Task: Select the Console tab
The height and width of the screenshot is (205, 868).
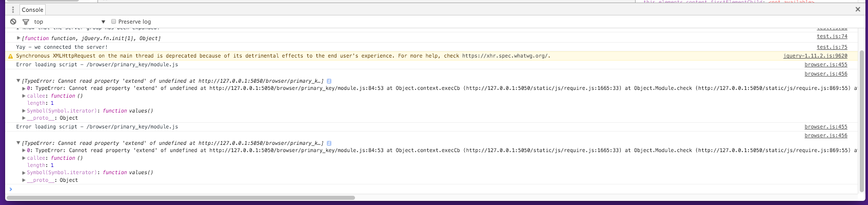Action: tap(32, 10)
